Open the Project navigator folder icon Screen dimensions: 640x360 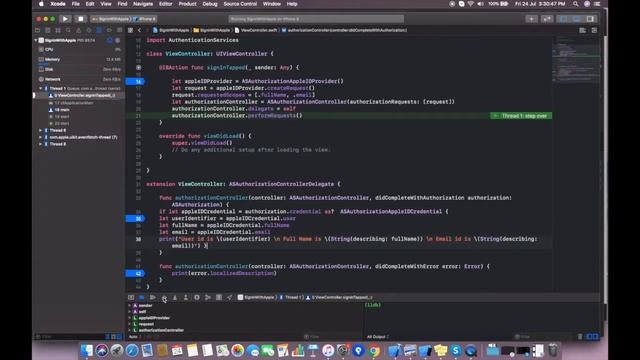coord(38,30)
